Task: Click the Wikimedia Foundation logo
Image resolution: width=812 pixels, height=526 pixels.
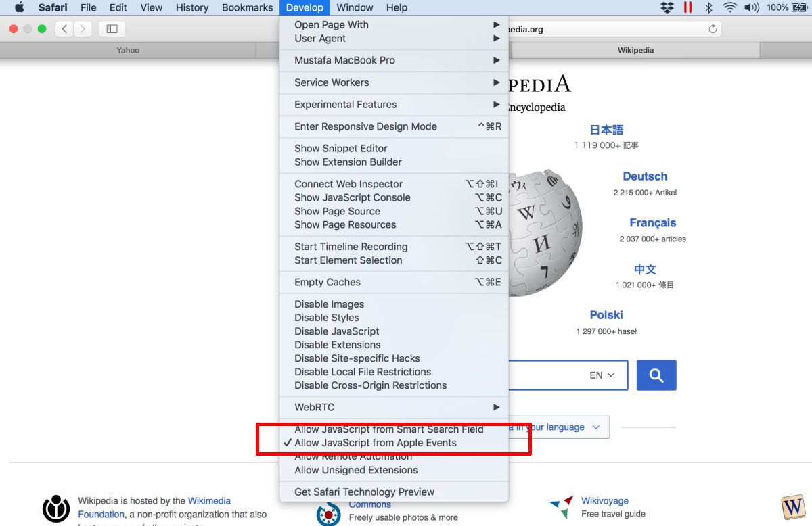Action: tap(56, 508)
